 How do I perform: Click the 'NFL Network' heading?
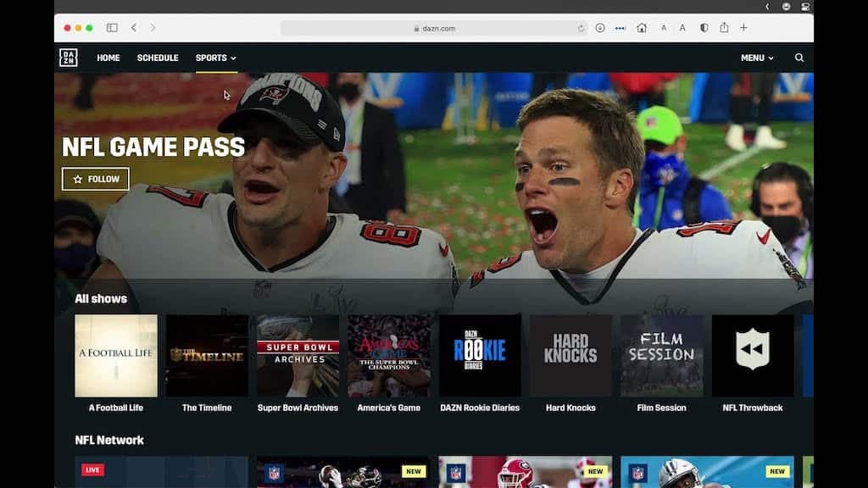109,441
